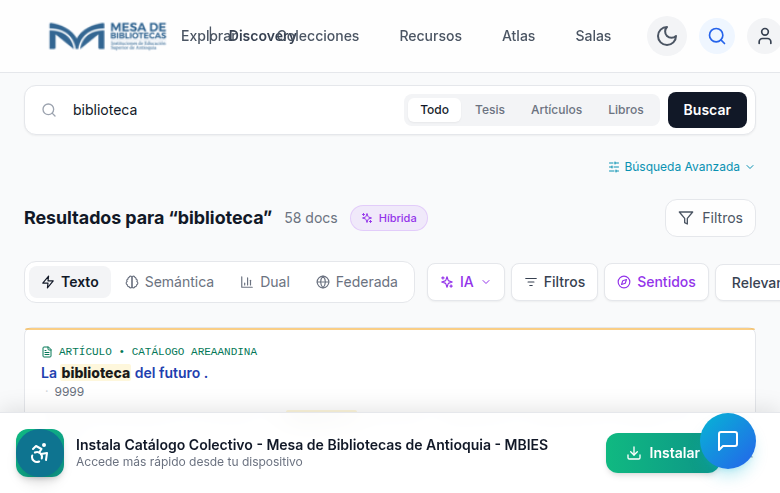This screenshot has height=493, width=780.
Task: Open the chat bubble floating button
Action: (x=728, y=441)
